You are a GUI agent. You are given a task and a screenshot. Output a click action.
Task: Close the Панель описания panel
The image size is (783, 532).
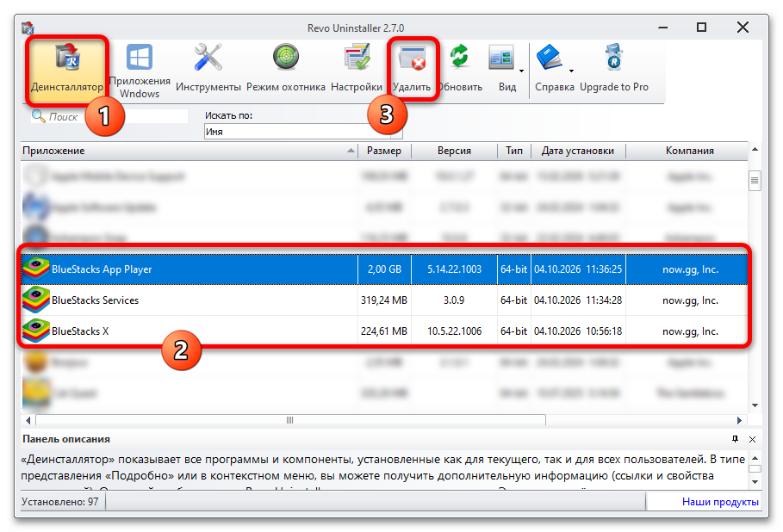click(753, 439)
